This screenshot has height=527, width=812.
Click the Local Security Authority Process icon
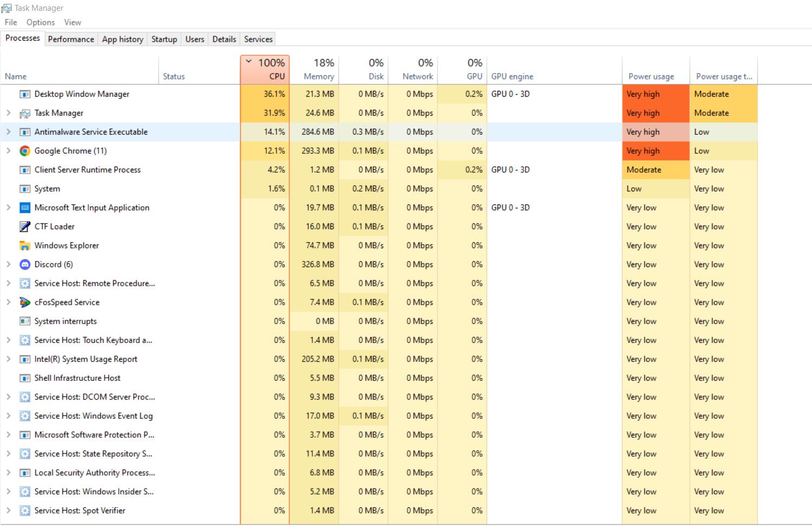point(25,473)
